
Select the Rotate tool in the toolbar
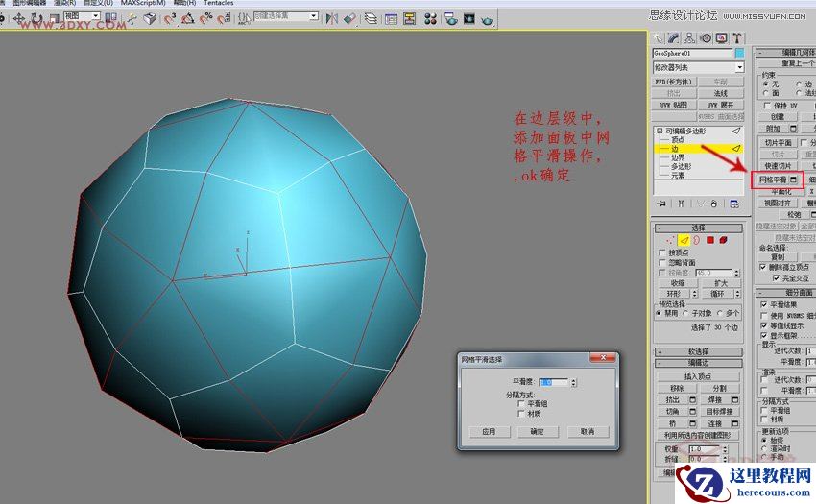[36, 19]
